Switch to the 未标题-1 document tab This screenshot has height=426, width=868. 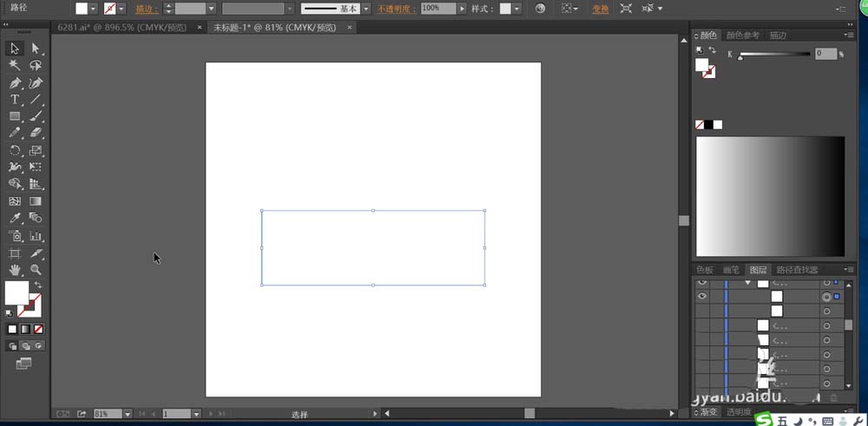click(x=274, y=27)
